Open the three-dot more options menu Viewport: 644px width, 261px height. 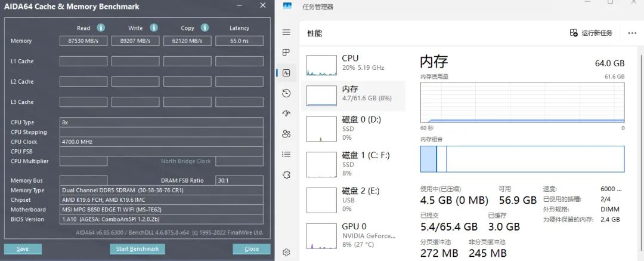632,33
